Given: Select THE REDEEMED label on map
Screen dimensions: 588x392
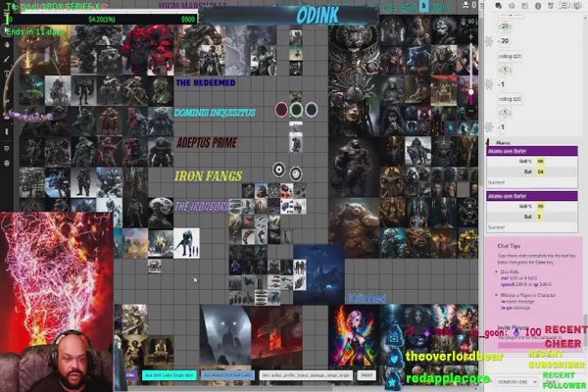Looking at the screenshot, I should pyautogui.click(x=206, y=82).
